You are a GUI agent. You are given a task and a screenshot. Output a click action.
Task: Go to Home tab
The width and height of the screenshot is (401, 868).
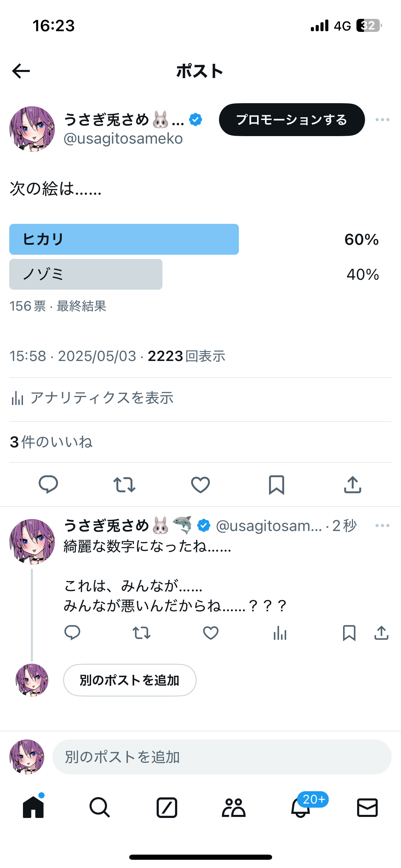pyautogui.click(x=33, y=807)
